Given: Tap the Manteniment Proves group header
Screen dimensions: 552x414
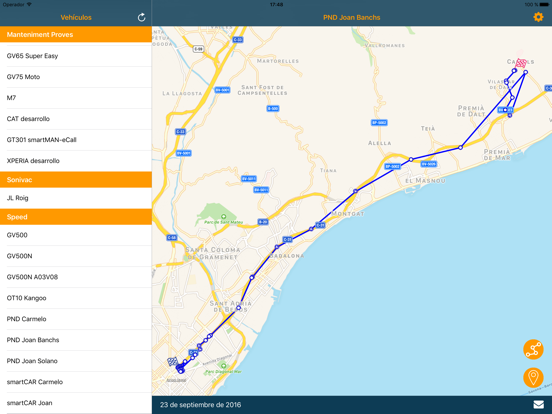Looking at the screenshot, I should click(x=76, y=34).
